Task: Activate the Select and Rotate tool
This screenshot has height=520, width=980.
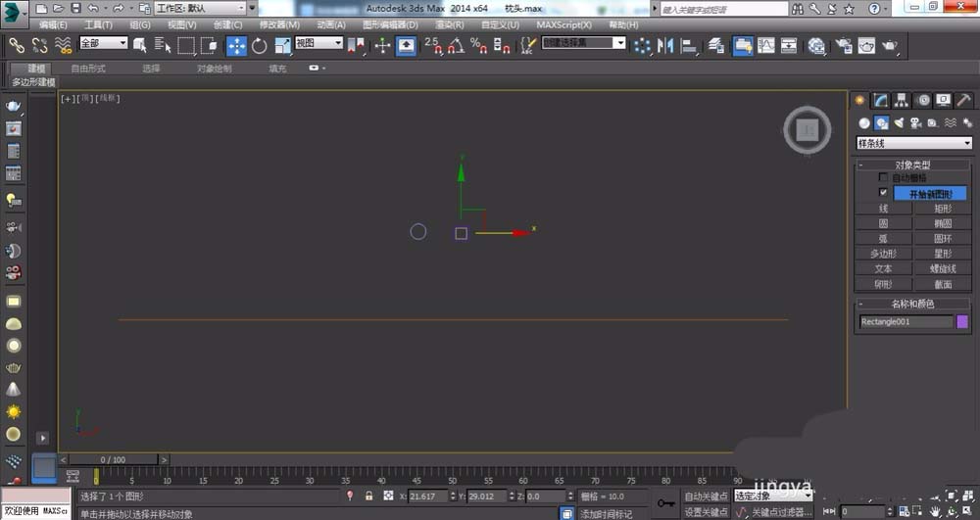Action: pos(260,46)
